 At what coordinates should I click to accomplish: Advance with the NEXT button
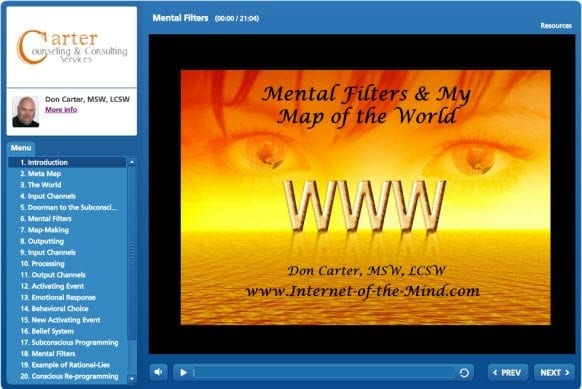click(554, 372)
